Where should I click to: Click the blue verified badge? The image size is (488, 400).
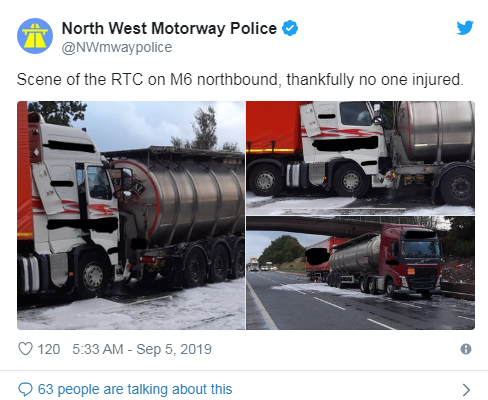point(290,28)
